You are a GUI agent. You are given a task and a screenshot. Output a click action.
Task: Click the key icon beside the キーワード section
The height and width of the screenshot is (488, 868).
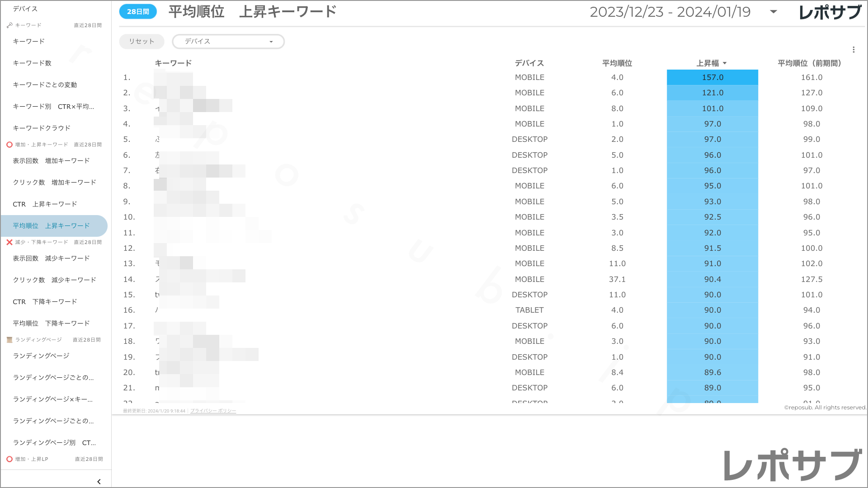point(9,25)
